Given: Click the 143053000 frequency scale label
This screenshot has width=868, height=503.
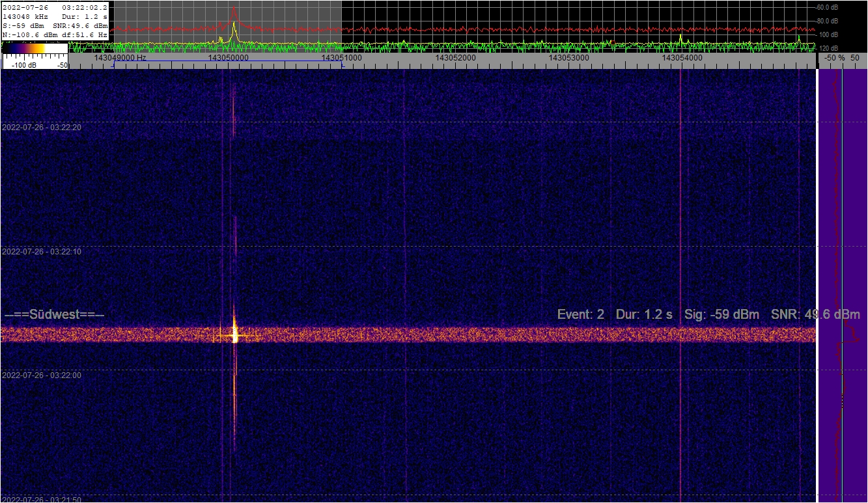Looking at the screenshot, I should (x=569, y=57).
